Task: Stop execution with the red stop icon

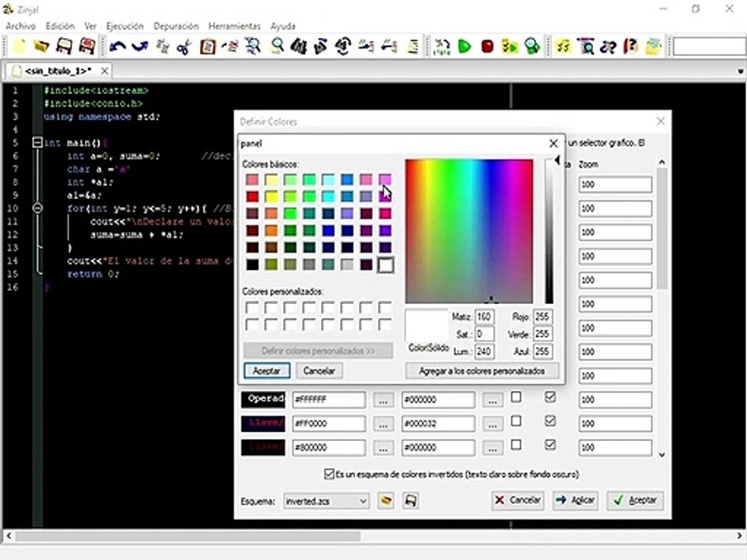Action: (487, 46)
